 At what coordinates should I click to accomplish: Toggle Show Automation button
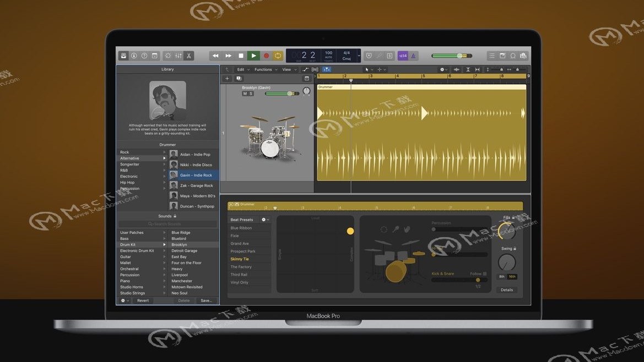point(305,70)
